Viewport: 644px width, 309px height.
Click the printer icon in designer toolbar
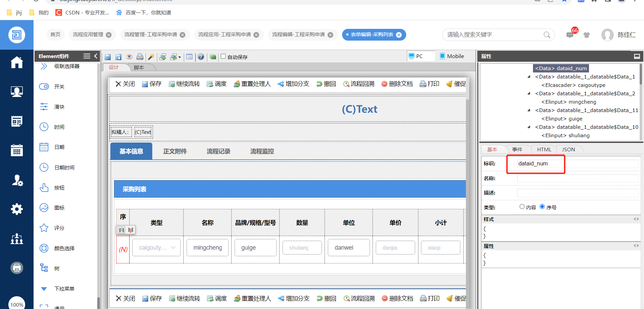[x=140, y=57]
